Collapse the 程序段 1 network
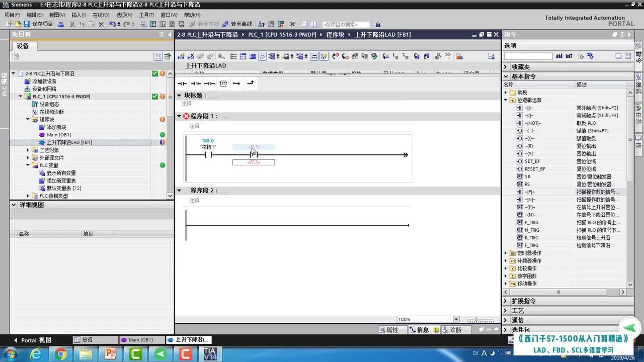This screenshot has width=644, height=362. tap(179, 116)
